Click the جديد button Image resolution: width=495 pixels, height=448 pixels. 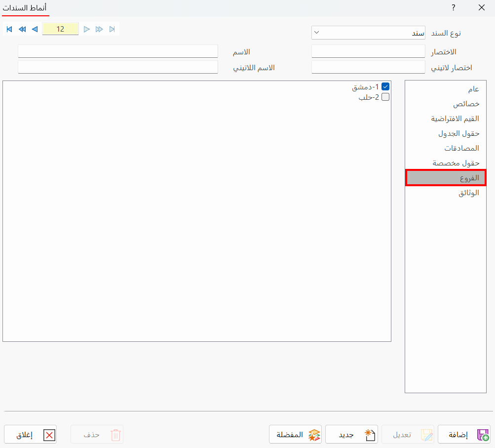coord(352,435)
